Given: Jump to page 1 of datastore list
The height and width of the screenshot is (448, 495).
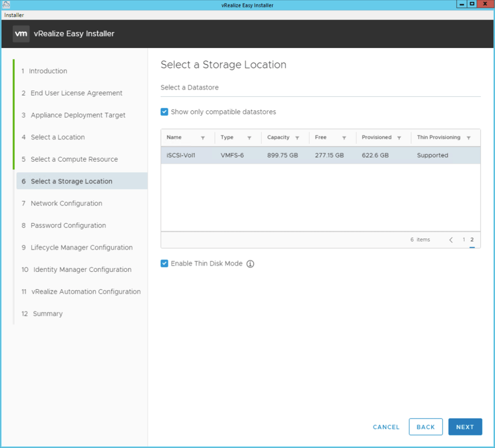Looking at the screenshot, I should click(464, 240).
